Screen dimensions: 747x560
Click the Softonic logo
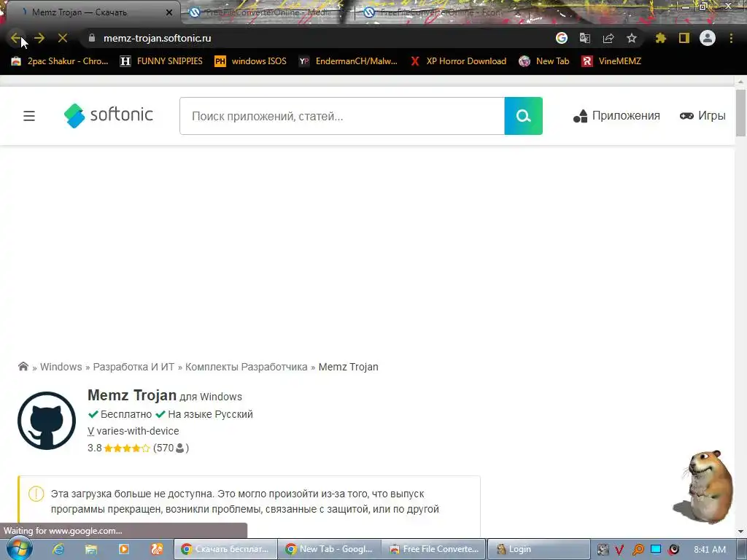point(109,115)
